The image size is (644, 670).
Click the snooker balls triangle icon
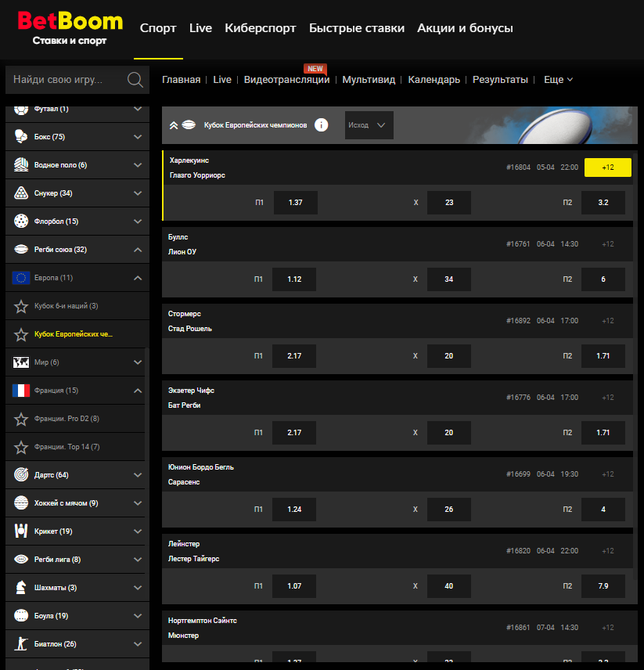click(21, 193)
